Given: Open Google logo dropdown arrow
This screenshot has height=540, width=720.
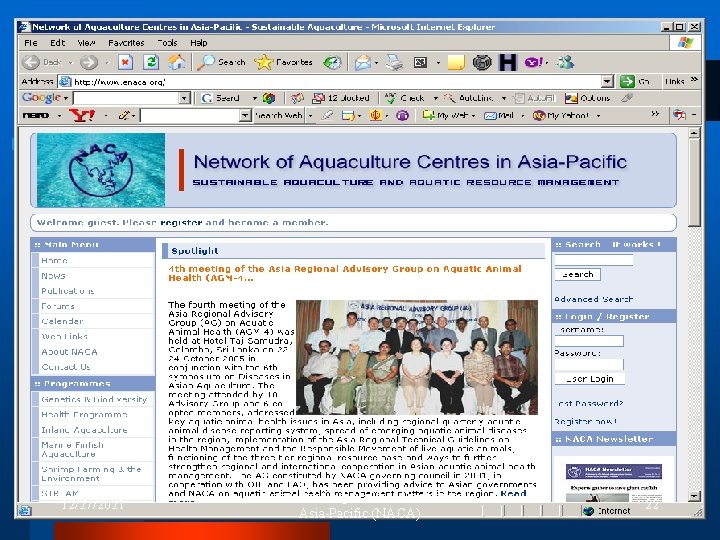Looking at the screenshot, I should click(x=66, y=98).
